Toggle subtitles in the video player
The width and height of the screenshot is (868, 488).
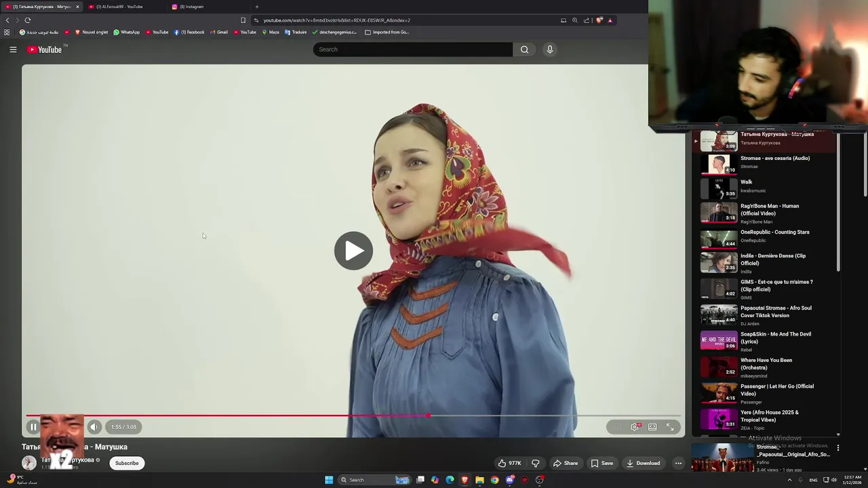(616, 427)
